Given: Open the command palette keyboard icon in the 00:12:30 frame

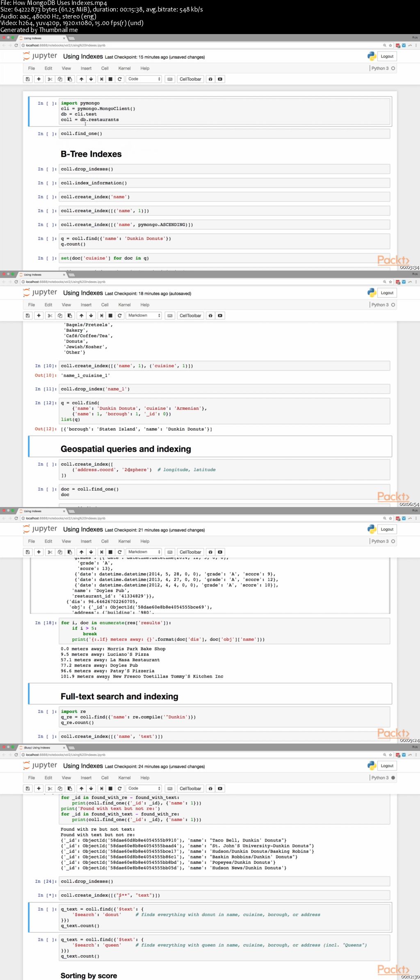Looking at the screenshot, I should [170, 789].
